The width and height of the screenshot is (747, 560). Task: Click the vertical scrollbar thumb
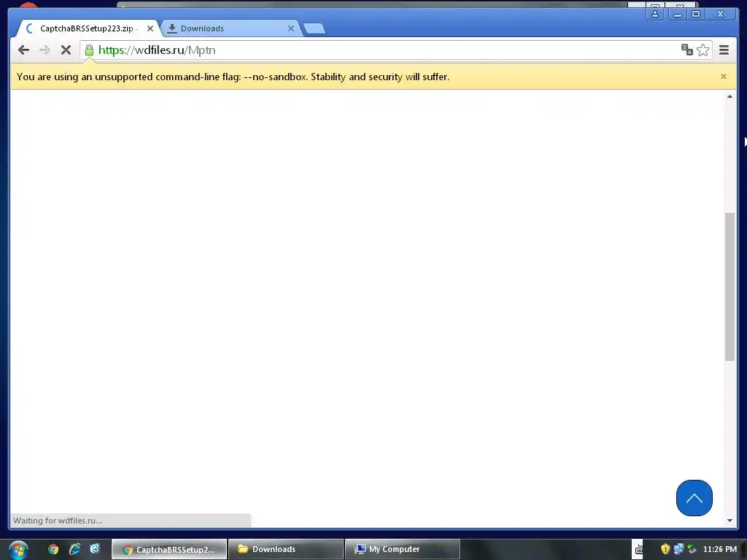coord(729,287)
